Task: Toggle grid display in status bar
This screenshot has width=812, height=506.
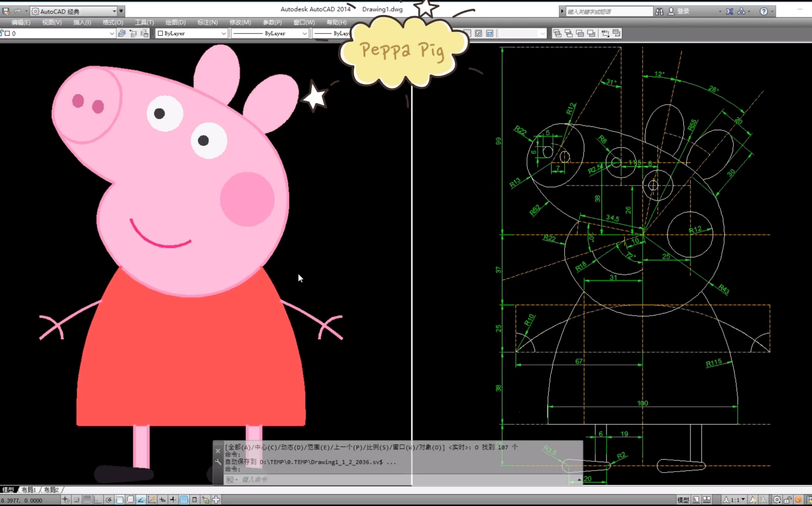Action: 87,500
